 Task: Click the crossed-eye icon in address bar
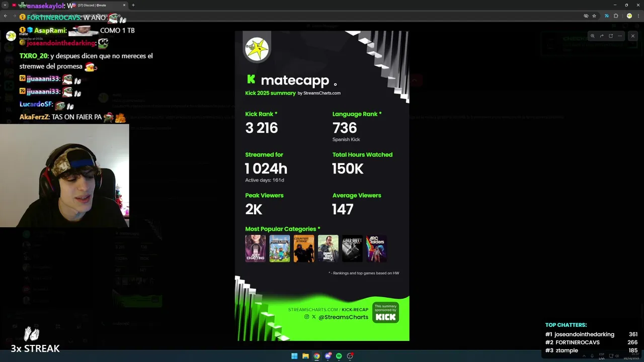point(586,16)
